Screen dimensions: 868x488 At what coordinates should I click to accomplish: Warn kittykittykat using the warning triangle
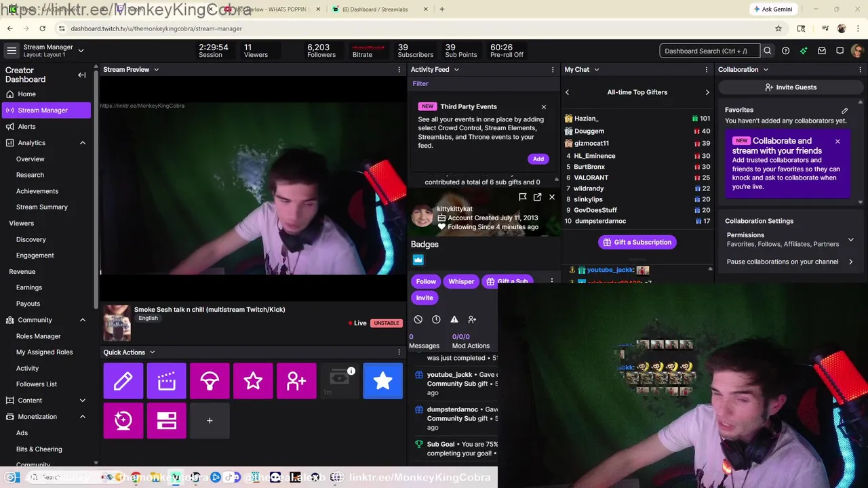pyautogui.click(x=454, y=319)
